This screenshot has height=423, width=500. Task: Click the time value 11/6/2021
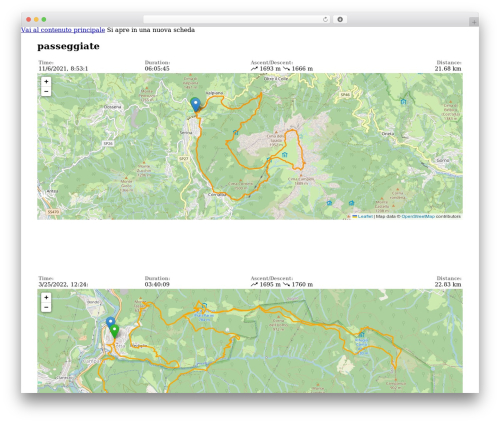[x=63, y=69]
